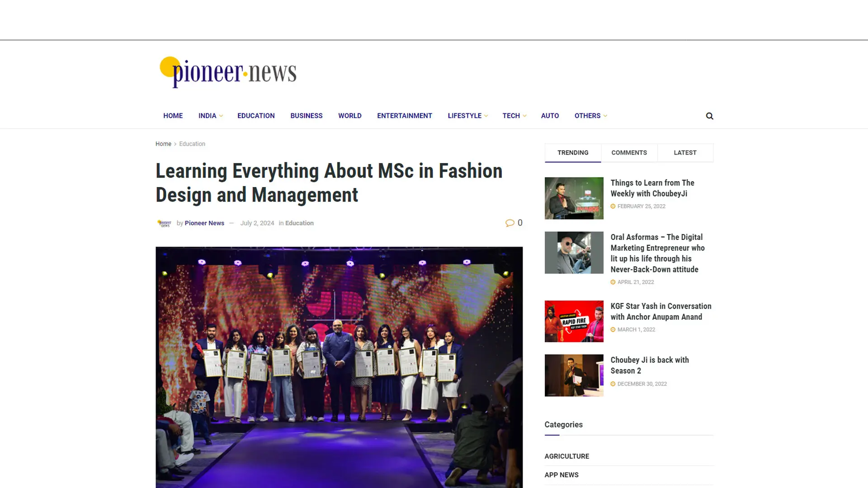Click the clock icon beside December 30 date
The width and height of the screenshot is (868, 488).
[613, 384]
